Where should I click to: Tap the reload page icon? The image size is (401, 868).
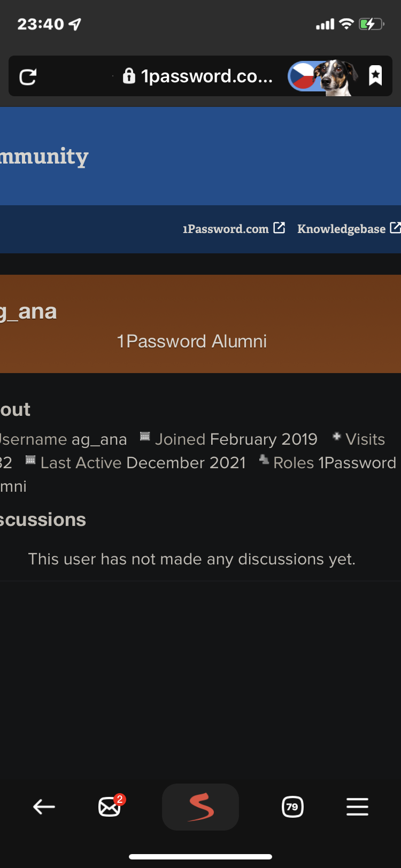click(x=28, y=77)
